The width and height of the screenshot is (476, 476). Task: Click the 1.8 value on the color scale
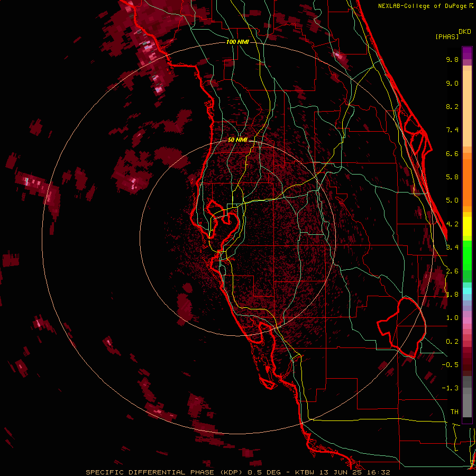point(452,295)
